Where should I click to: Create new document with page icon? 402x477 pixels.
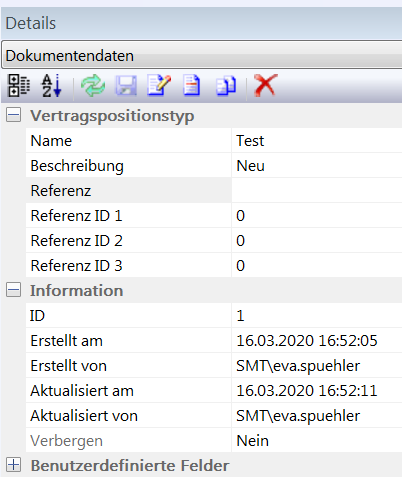[x=192, y=86]
